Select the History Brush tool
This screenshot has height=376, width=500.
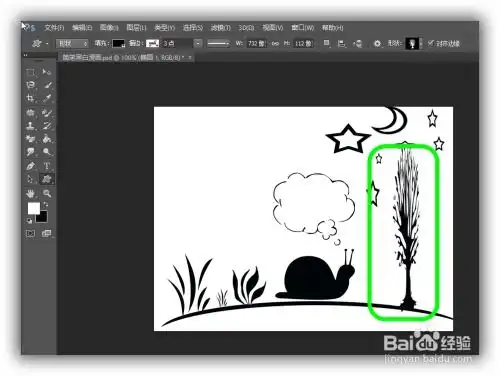(47, 126)
